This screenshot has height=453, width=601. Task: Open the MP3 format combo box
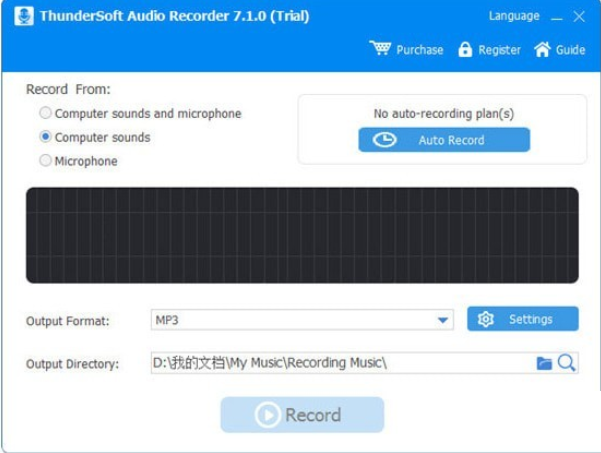[x=302, y=320]
